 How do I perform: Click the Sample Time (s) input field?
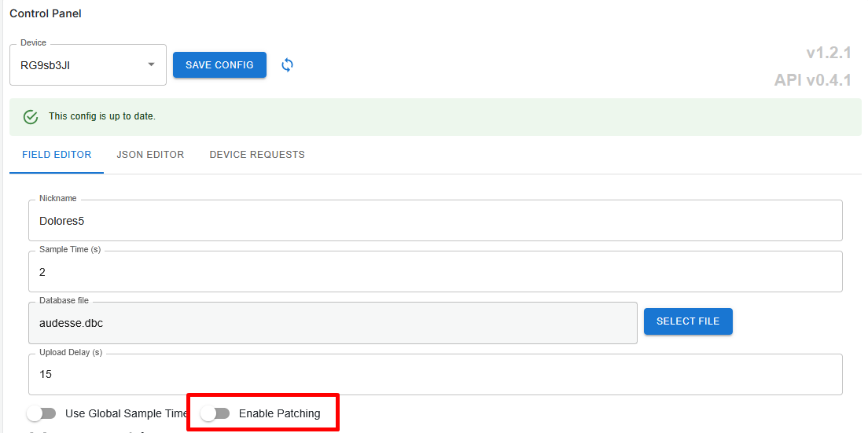(x=436, y=272)
